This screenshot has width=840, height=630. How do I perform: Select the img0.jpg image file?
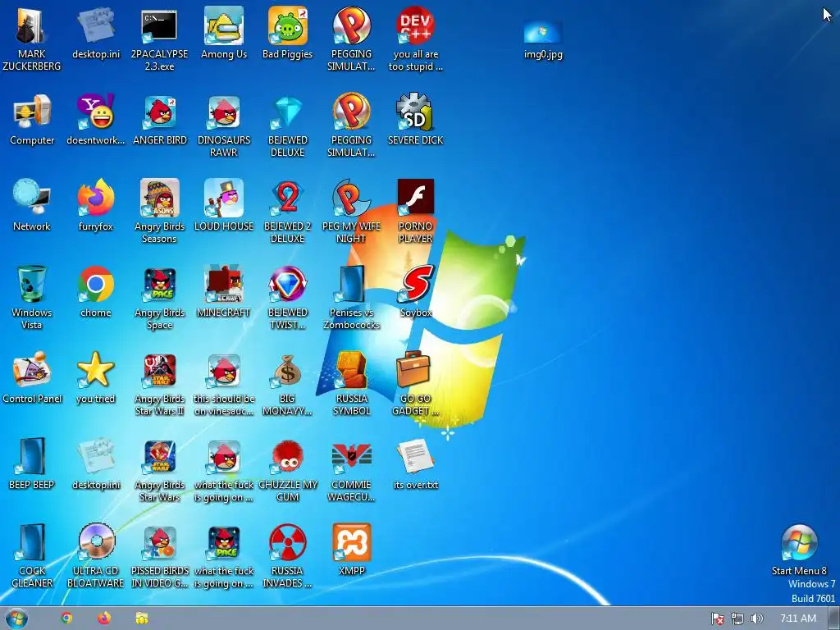coord(543,39)
